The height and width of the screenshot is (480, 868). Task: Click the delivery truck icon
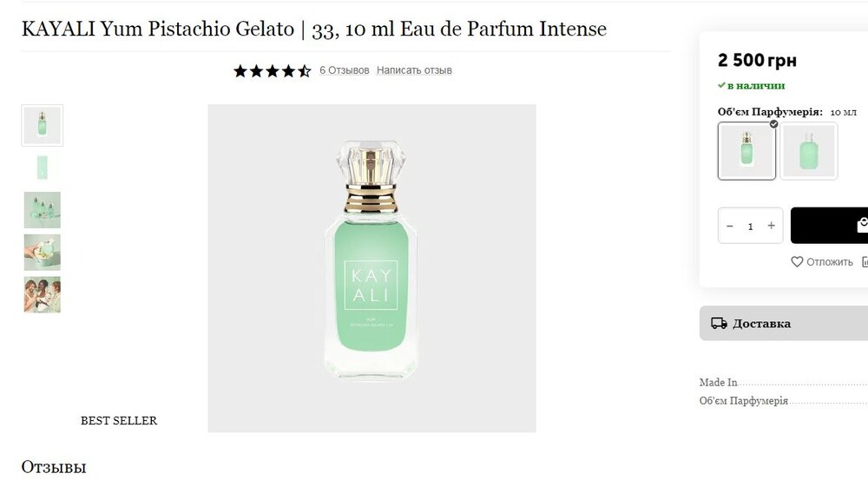coord(719,323)
